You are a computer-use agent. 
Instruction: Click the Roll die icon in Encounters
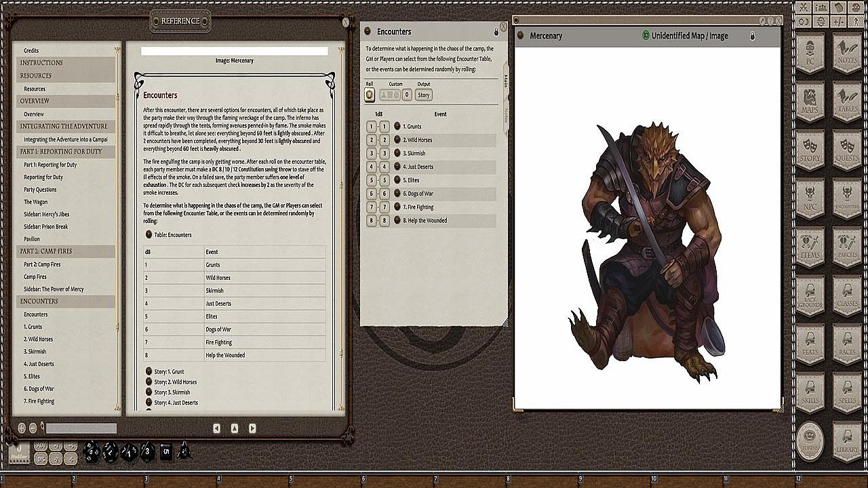coord(370,95)
